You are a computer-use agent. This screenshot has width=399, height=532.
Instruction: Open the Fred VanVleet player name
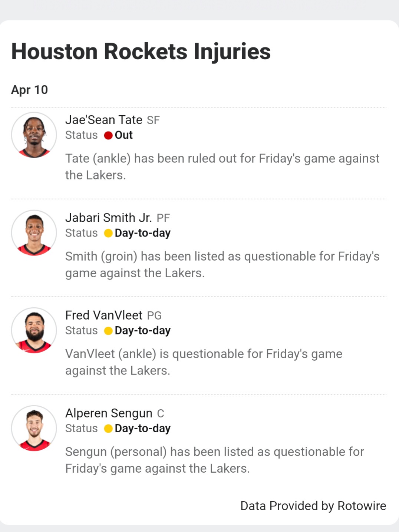click(x=104, y=315)
